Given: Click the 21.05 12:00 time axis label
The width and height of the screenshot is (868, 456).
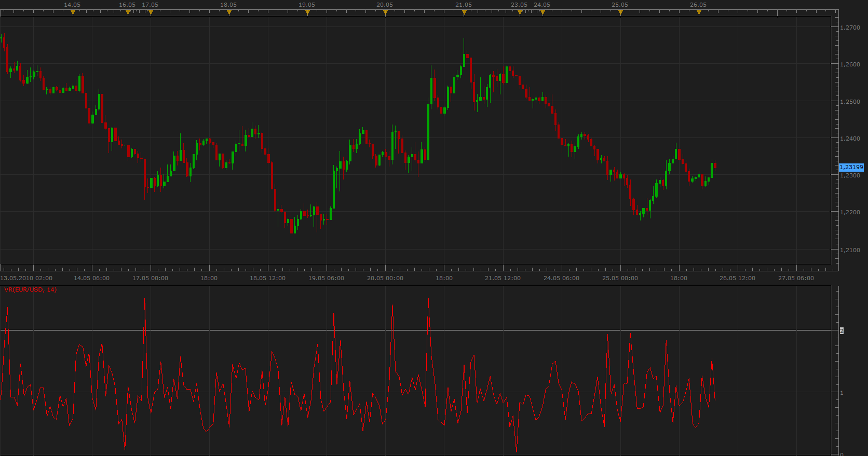Looking at the screenshot, I should tap(503, 278).
